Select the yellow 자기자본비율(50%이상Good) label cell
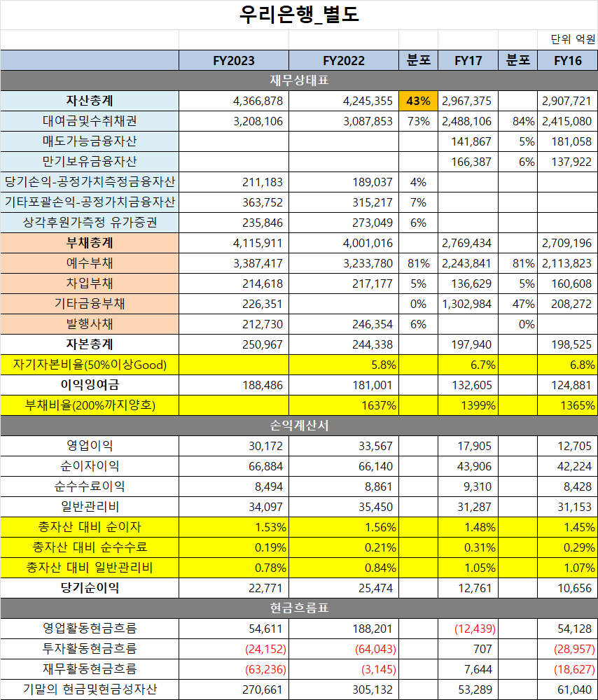Viewport: 598px width, 700px height. (90, 365)
